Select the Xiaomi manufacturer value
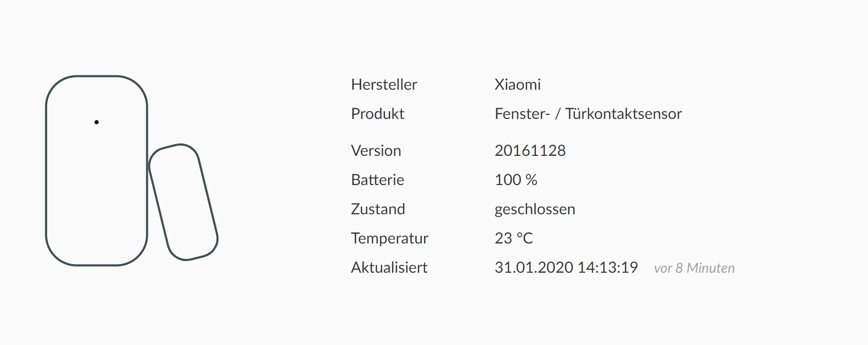The width and height of the screenshot is (868, 345). point(517,85)
